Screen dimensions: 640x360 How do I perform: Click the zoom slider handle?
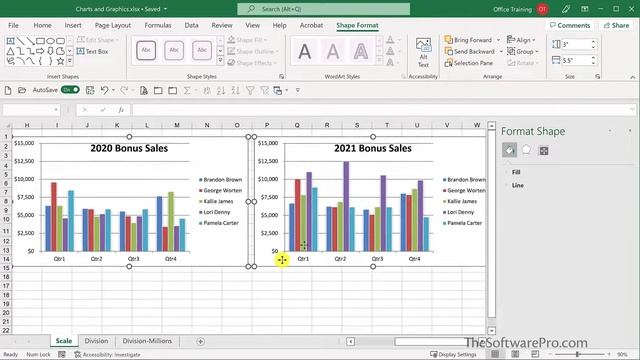[578, 354]
